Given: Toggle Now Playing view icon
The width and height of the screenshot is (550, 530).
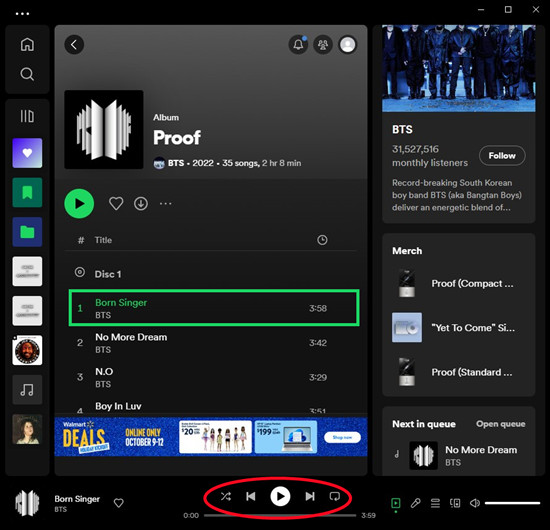Looking at the screenshot, I should pos(396,503).
